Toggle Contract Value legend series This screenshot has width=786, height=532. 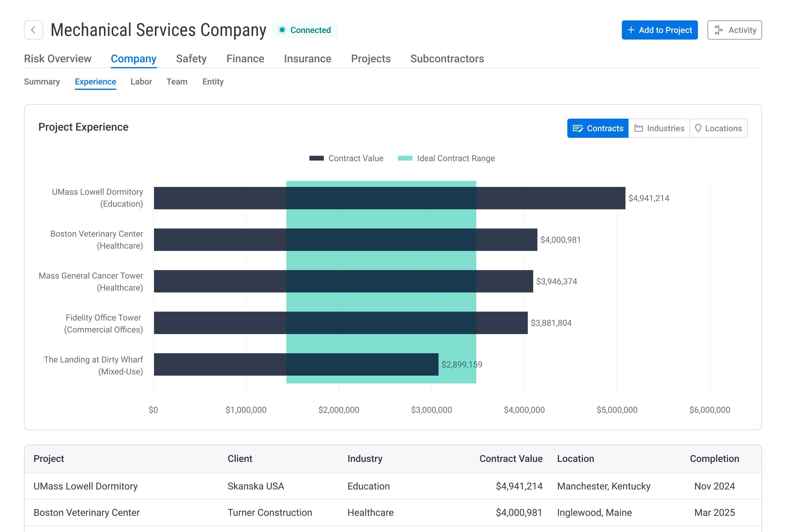pyautogui.click(x=346, y=158)
